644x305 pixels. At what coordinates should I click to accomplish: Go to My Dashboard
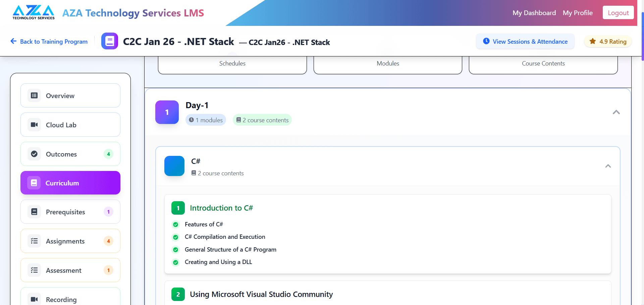coord(534,13)
